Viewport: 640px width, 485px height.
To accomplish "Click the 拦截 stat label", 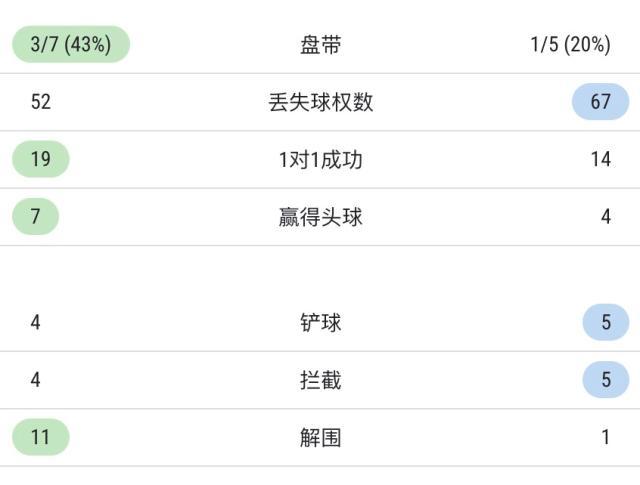I will click(320, 380).
